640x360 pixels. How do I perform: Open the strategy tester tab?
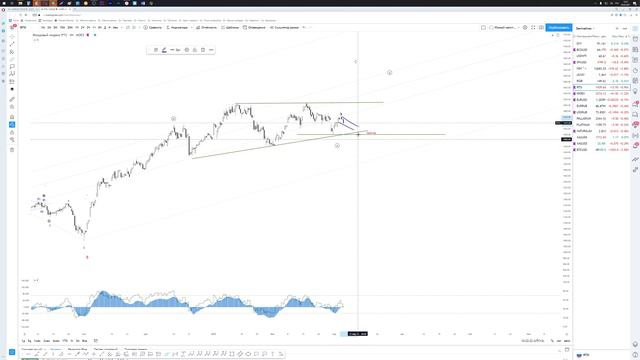[105, 349]
